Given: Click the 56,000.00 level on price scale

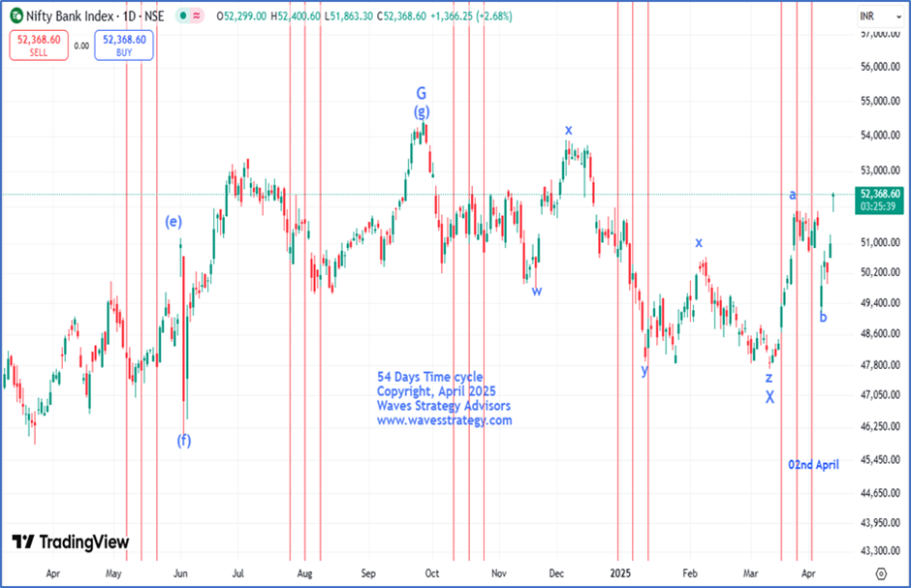Looking at the screenshot, I should point(880,67).
